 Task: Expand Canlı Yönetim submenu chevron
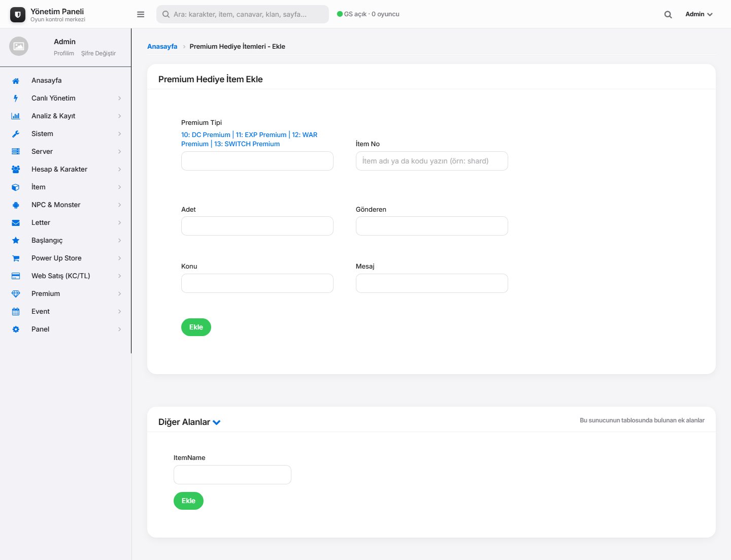tap(120, 98)
